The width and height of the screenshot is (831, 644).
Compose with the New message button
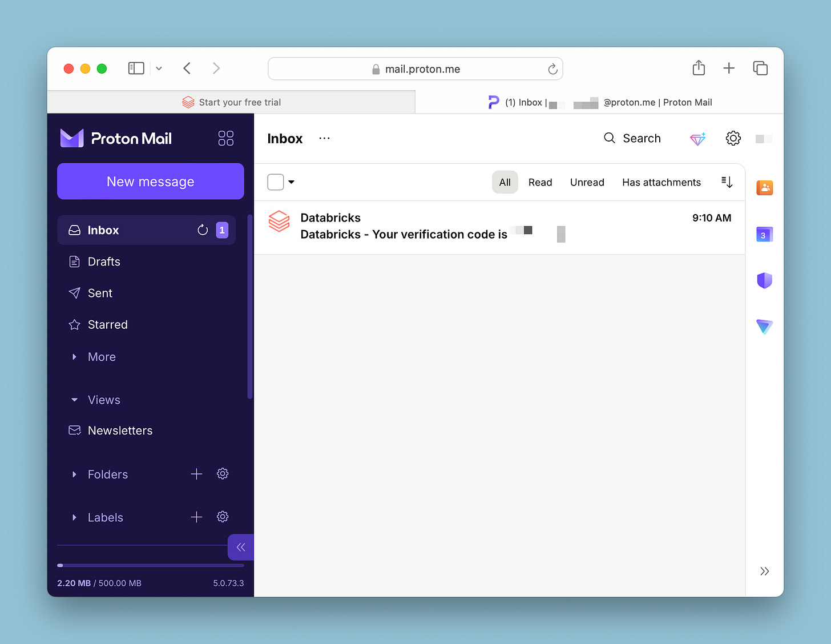tap(151, 182)
